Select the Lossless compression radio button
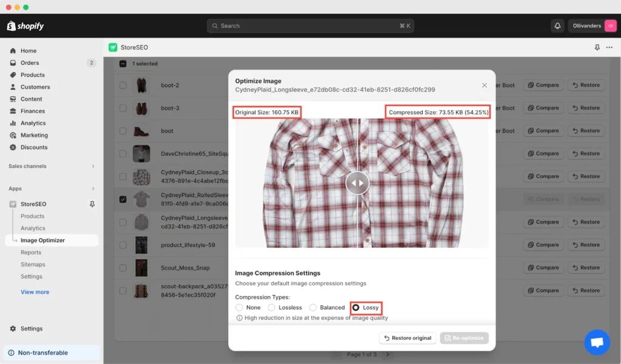This screenshot has width=621, height=364. tap(271, 307)
